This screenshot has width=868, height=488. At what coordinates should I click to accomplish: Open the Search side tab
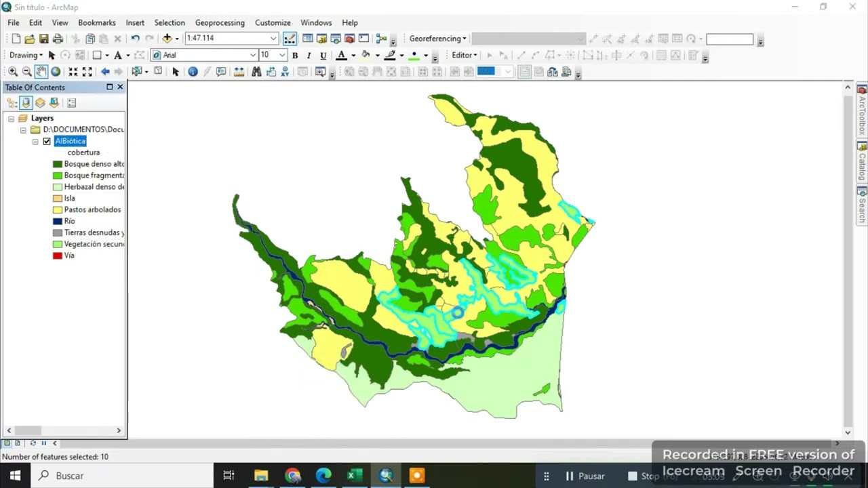point(862,205)
